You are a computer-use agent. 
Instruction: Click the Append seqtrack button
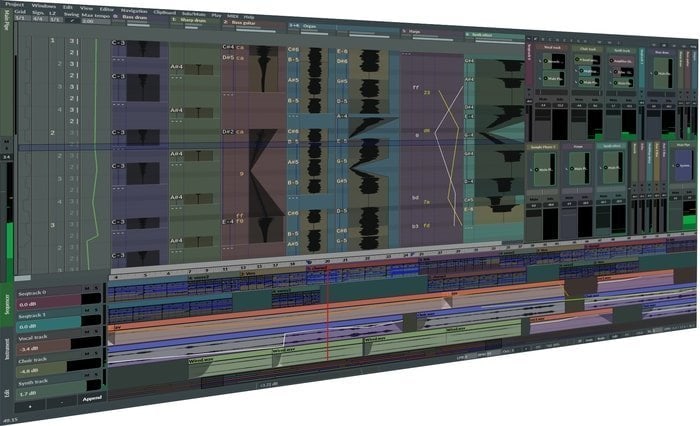tap(92, 398)
